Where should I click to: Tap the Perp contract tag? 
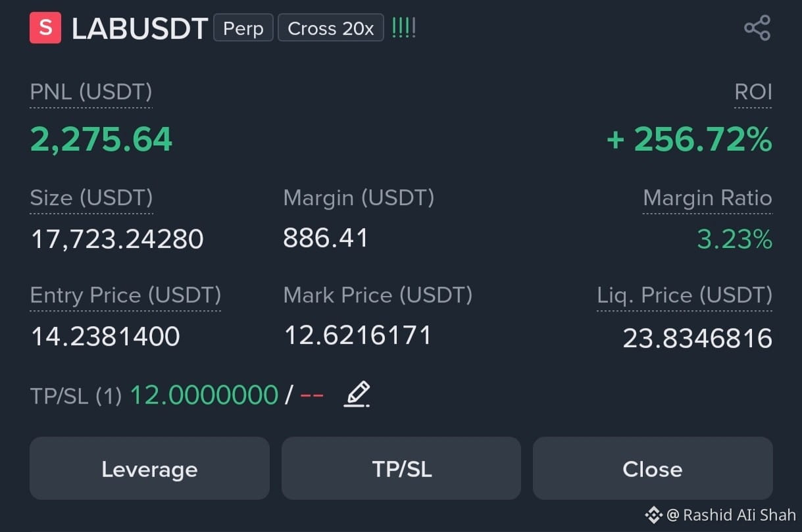tap(243, 28)
